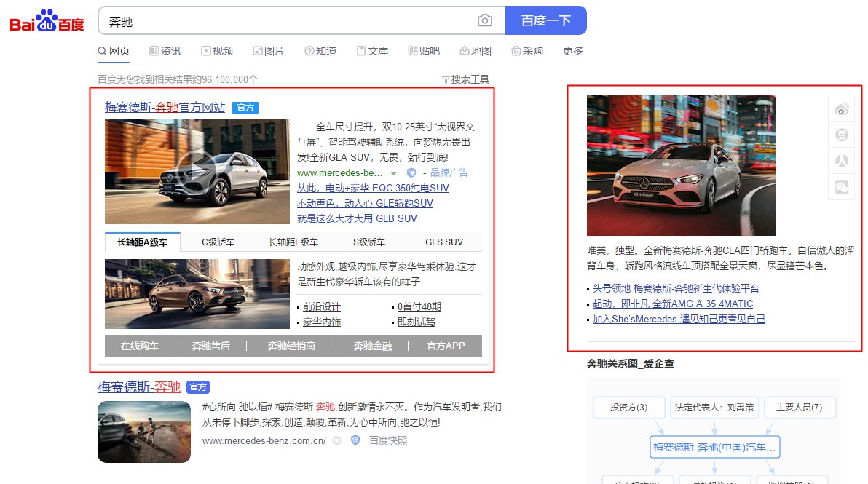Screen dimensions: 868x484
Task: Open the 文库 tab
Action: (x=372, y=51)
